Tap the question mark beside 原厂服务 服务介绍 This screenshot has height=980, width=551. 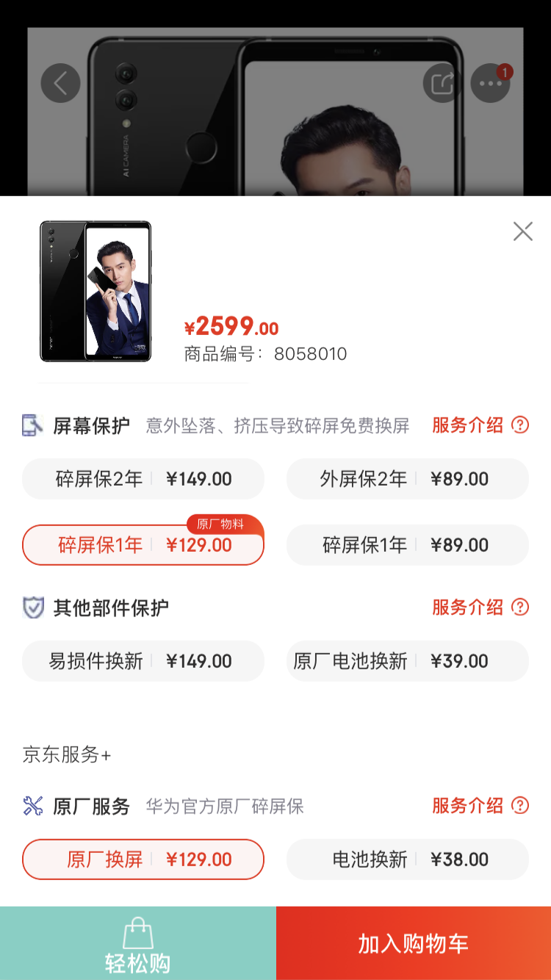coord(520,805)
